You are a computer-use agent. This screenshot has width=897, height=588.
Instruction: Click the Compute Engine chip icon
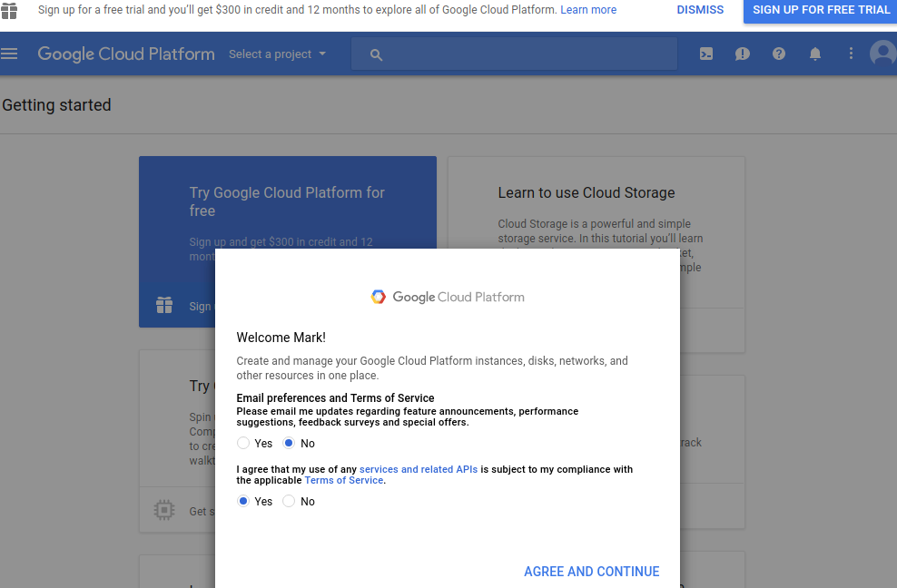164,511
